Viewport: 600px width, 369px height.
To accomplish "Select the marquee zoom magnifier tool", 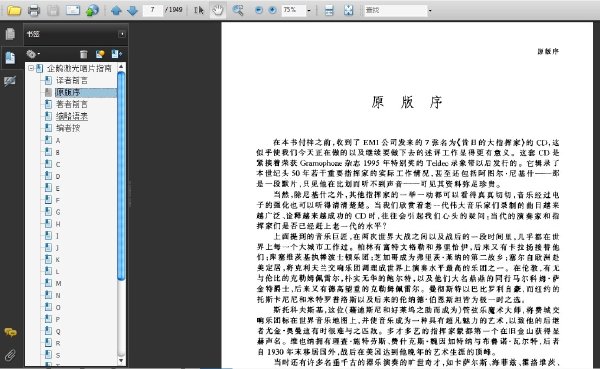I will (x=238, y=10).
